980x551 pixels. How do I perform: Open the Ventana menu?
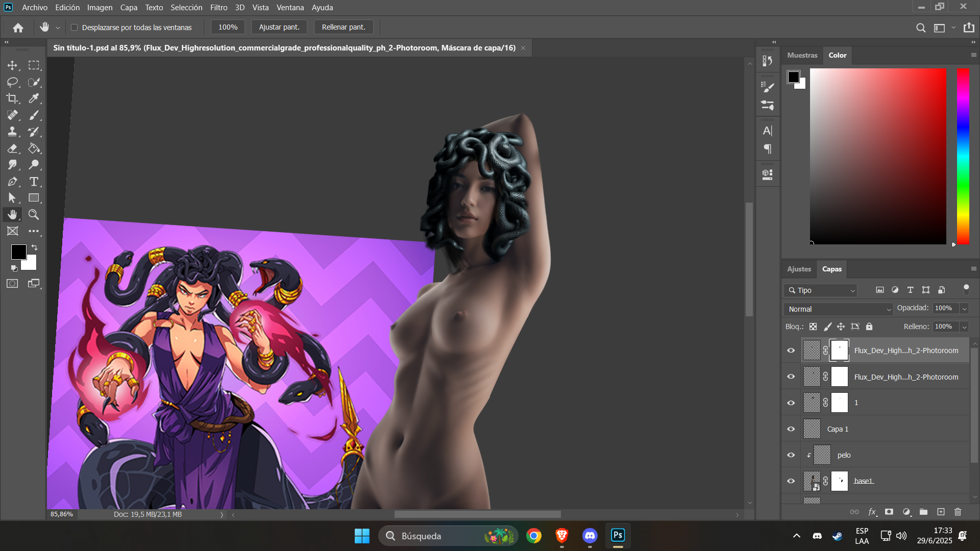[x=290, y=8]
